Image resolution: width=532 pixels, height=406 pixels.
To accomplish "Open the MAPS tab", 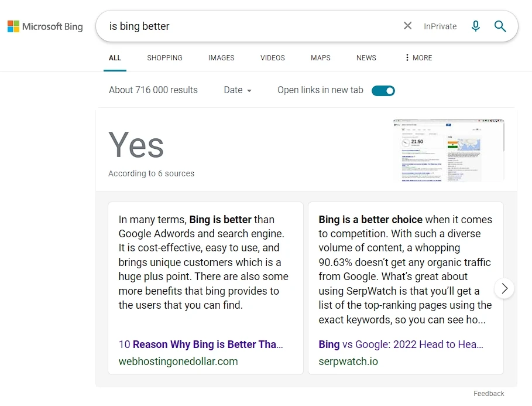I will [320, 58].
